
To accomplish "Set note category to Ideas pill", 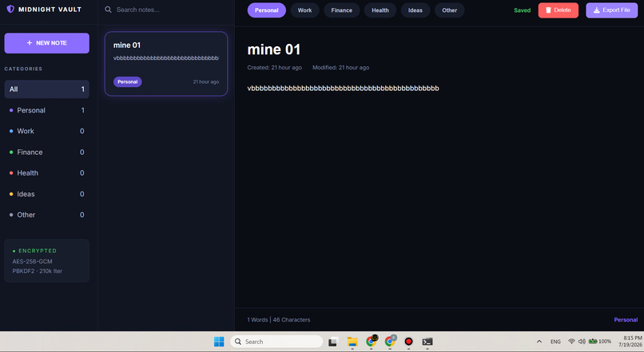I will tap(415, 10).
